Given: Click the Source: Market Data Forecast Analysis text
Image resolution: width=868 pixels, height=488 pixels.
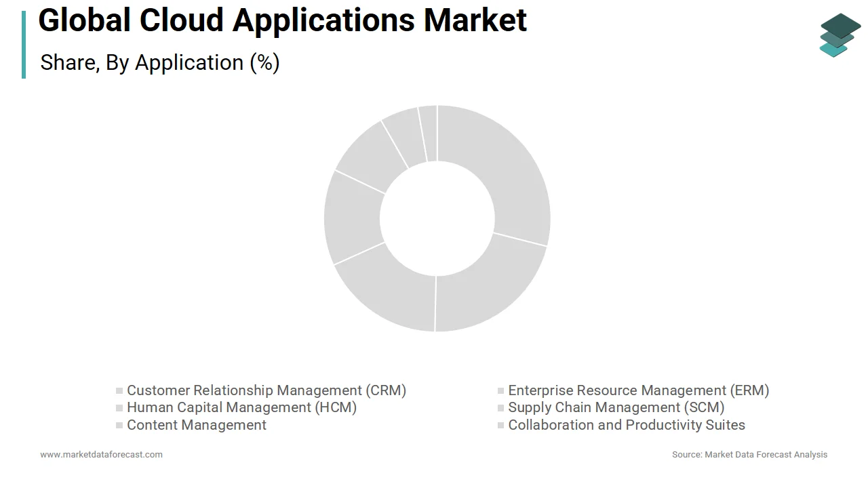Looking at the screenshot, I should tap(749, 455).
